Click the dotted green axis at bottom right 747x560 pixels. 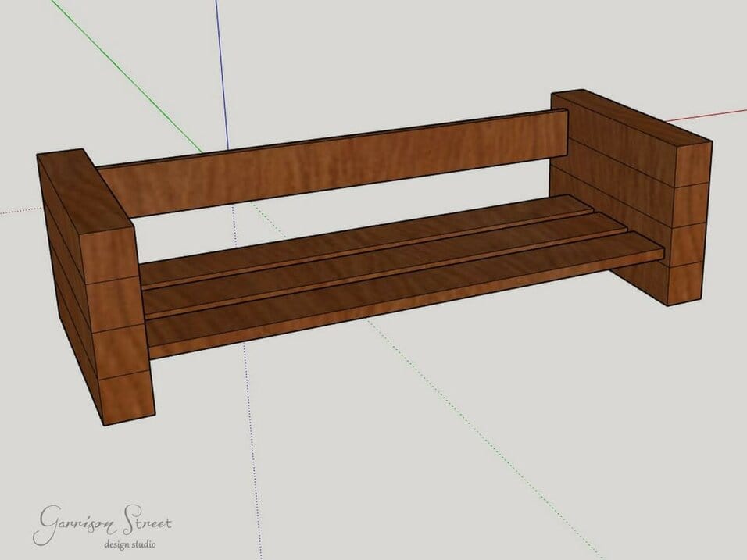(x=539, y=500)
